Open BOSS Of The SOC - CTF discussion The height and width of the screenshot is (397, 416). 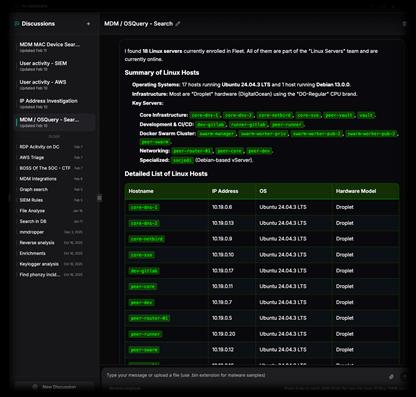coord(51,168)
